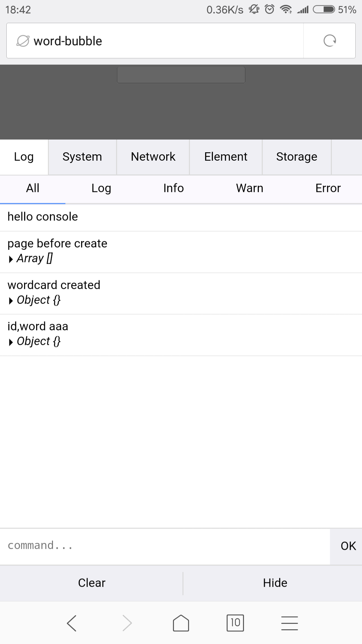Go home using the home icon
Screen dimensions: 362x644
click(181, 623)
